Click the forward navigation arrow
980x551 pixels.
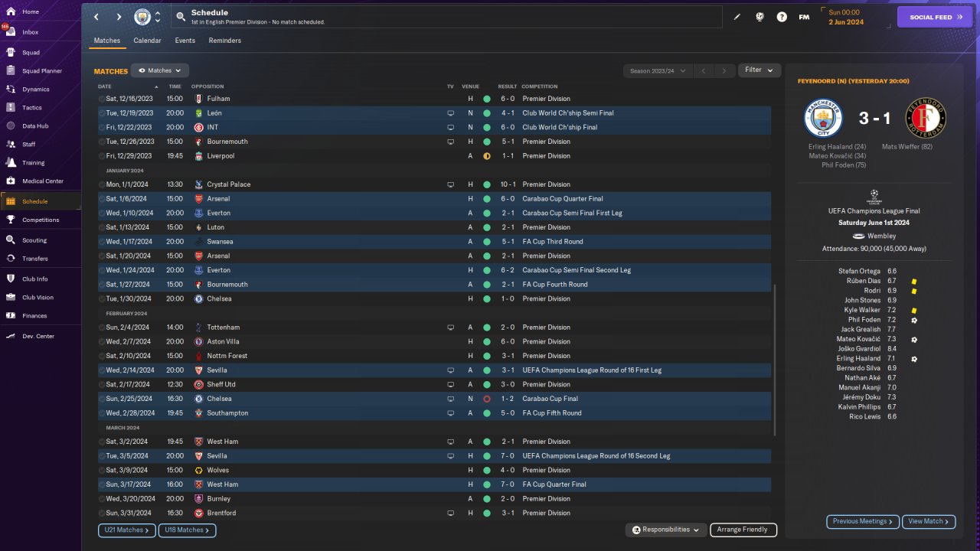[119, 17]
